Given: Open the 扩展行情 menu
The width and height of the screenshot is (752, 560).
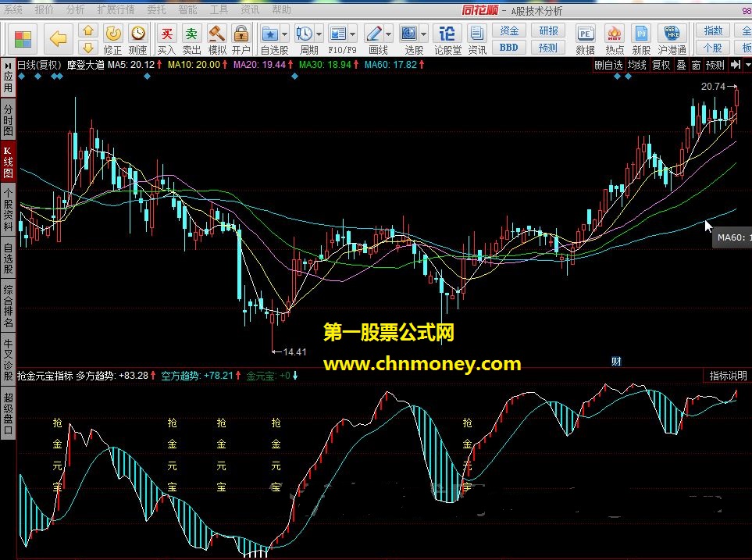Looking at the screenshot, I should coord(116,9).
